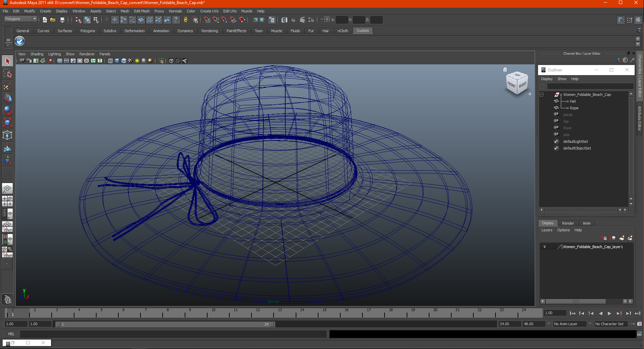Expand the layout quick-access arrow below toolbox
Screen dimensions: 644x349
coord(7,264)
